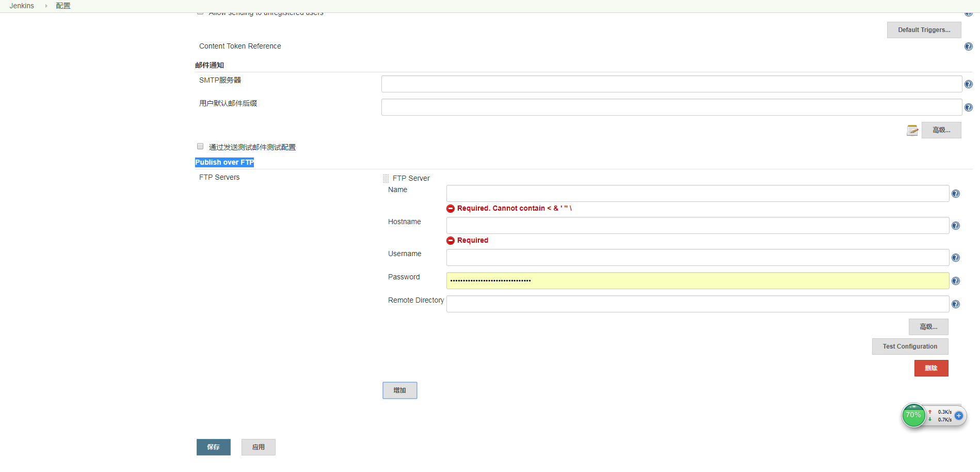Image resolution: width=980 pixels, height=472 pixels.
Task: Click the blue 保存 save button
Action: pos(213,447)
